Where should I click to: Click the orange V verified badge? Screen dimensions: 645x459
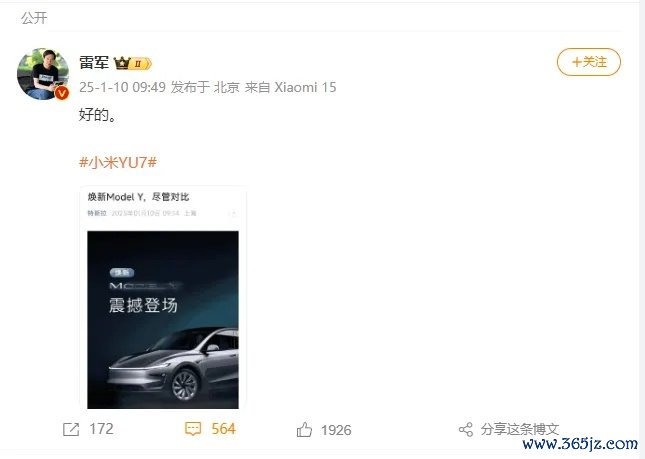tap(62, 93)
